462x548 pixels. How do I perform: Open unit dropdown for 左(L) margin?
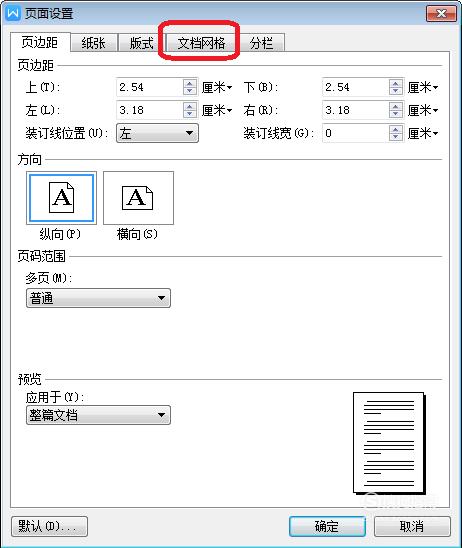click(x=217, y=110)
